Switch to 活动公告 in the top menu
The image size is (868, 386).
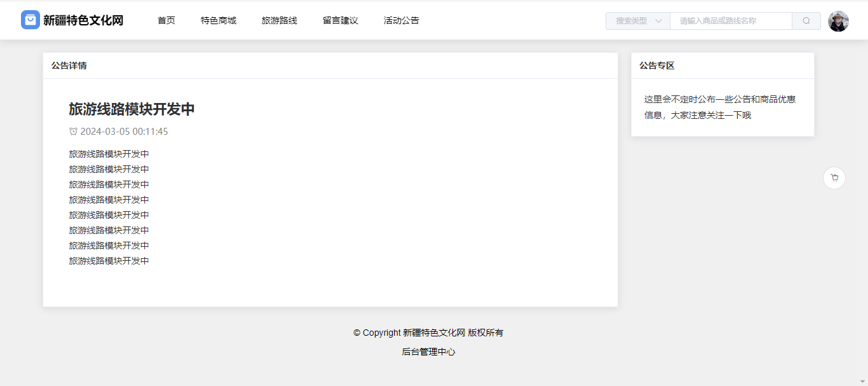pos(402,20)
